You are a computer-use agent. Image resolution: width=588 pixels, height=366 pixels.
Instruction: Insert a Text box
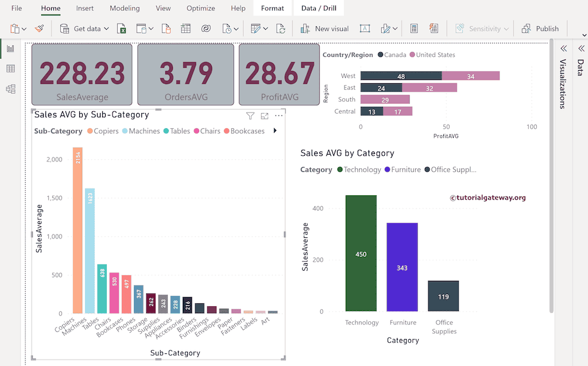[365, 28]
